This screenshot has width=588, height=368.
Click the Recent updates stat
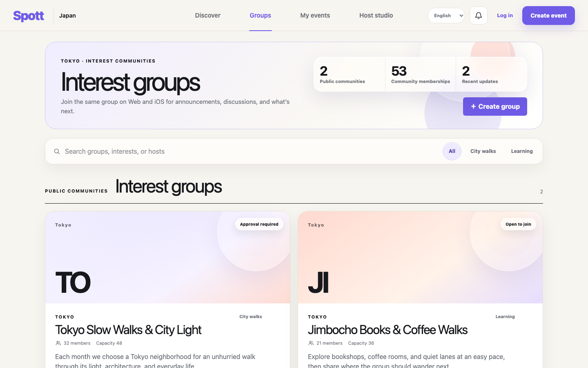(x=492, y=74)
